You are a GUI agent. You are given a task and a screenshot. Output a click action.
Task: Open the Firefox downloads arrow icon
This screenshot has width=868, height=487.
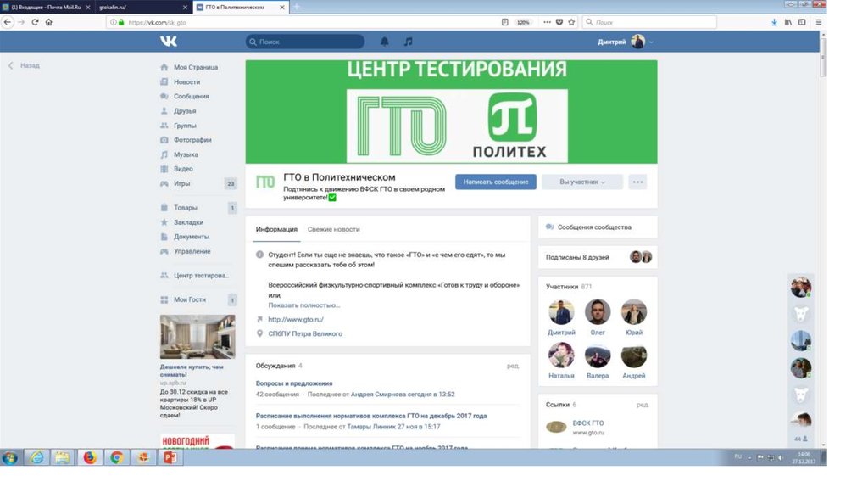[774, 22]
